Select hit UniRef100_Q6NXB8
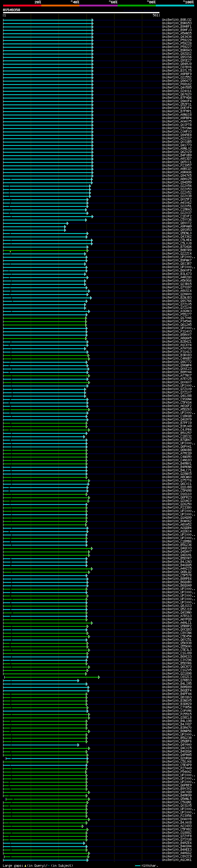 177,450
